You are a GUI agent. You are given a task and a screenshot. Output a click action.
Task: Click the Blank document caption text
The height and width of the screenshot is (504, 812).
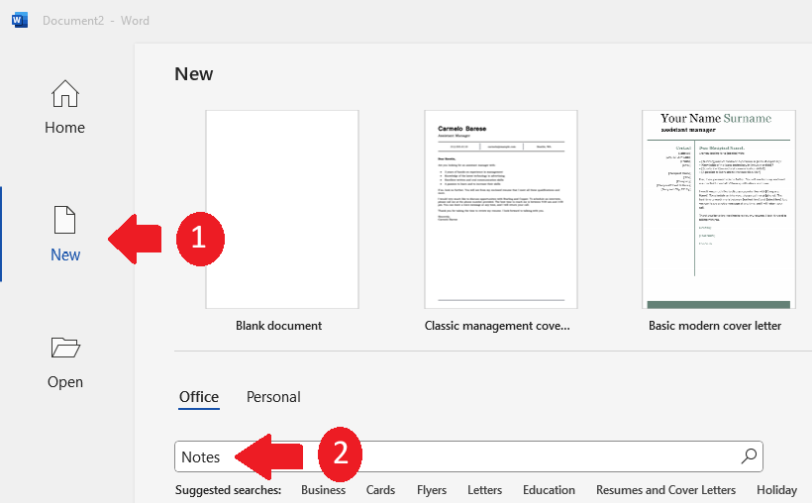[x=278, y=326]
